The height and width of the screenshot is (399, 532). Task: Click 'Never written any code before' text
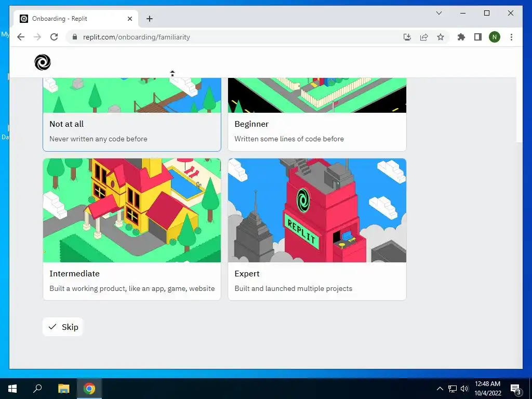click(x=98, y=139)
